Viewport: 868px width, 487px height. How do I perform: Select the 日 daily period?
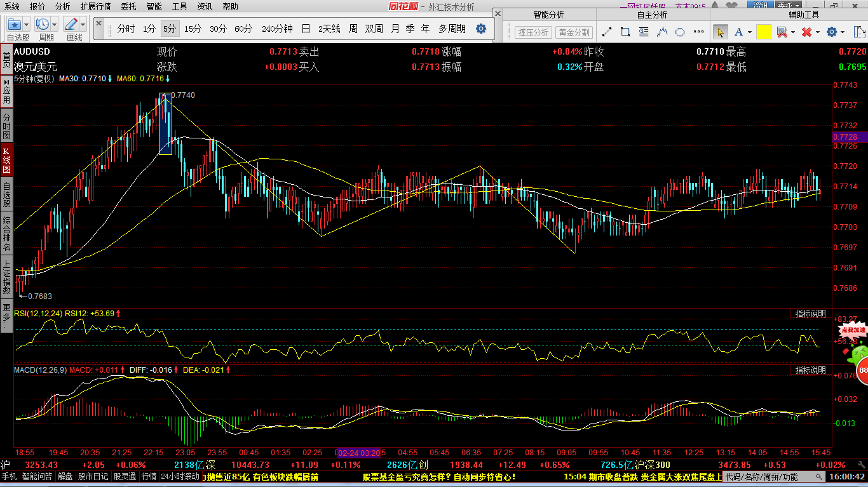click(306, 29)
